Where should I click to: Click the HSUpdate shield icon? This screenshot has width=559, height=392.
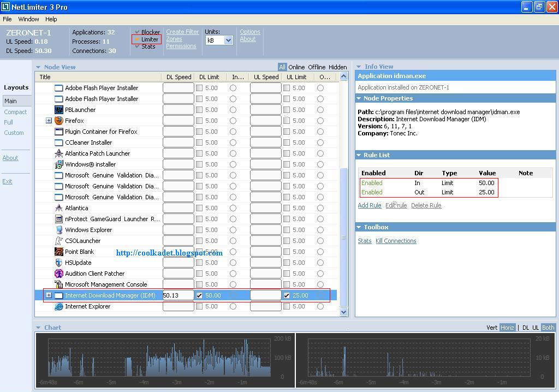point(59,263)
